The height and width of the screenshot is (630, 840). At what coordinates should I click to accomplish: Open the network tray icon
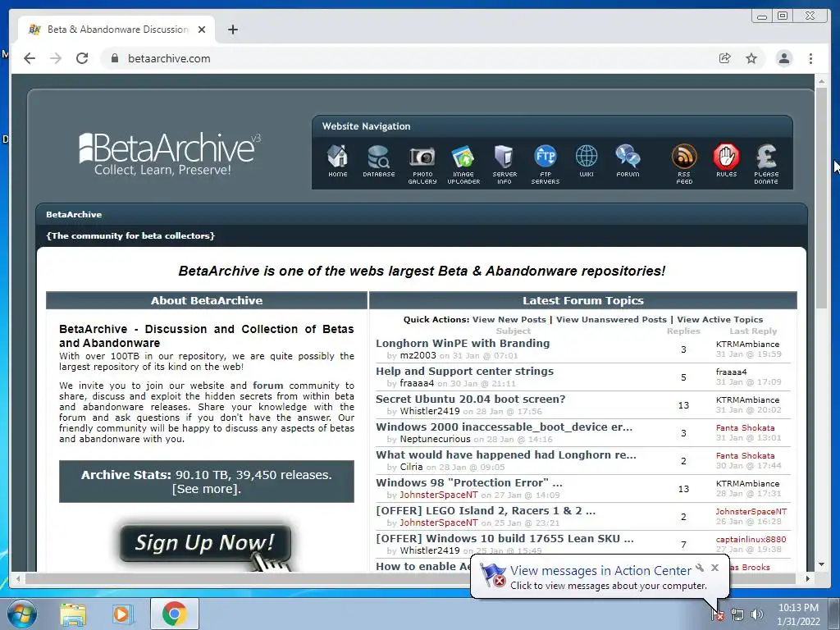737,614
